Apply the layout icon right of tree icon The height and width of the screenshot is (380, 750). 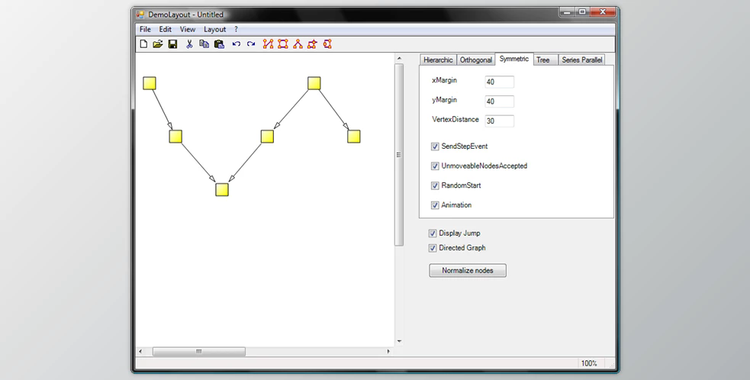point(312,44)
